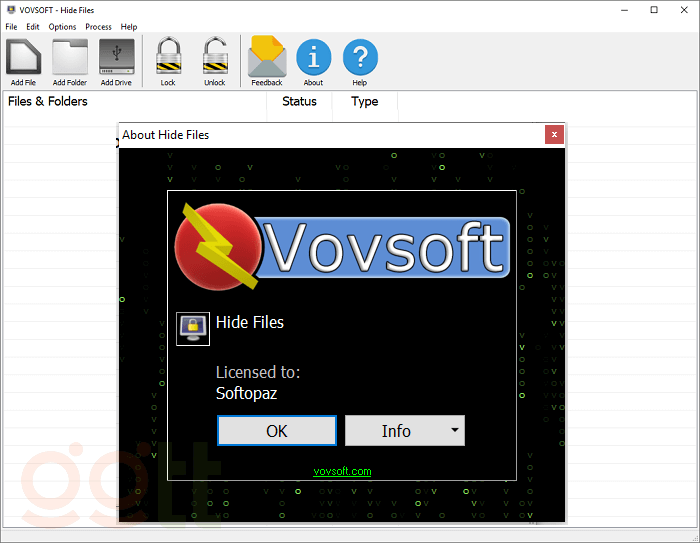The height and width of the screenshot is (543, 700).
Task: Follow the vovsoft.com link
Action: coord(342,471)
